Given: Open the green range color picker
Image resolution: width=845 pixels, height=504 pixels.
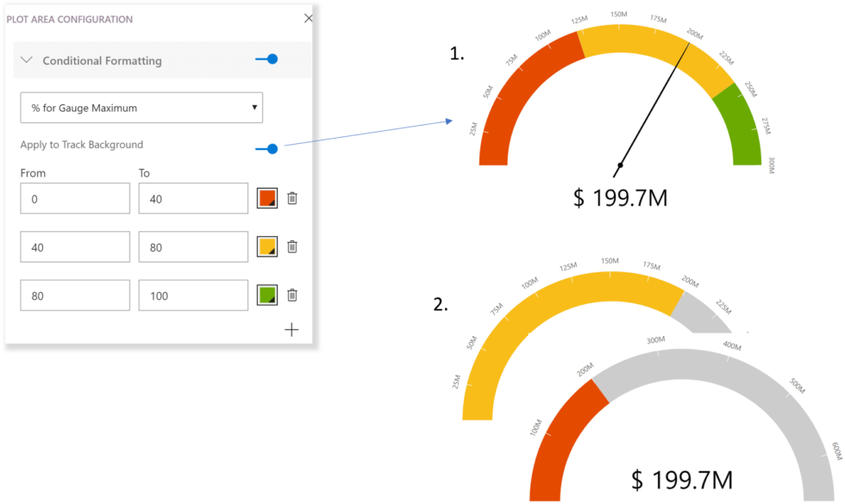Looking at the screenshot, I should 267,295.
